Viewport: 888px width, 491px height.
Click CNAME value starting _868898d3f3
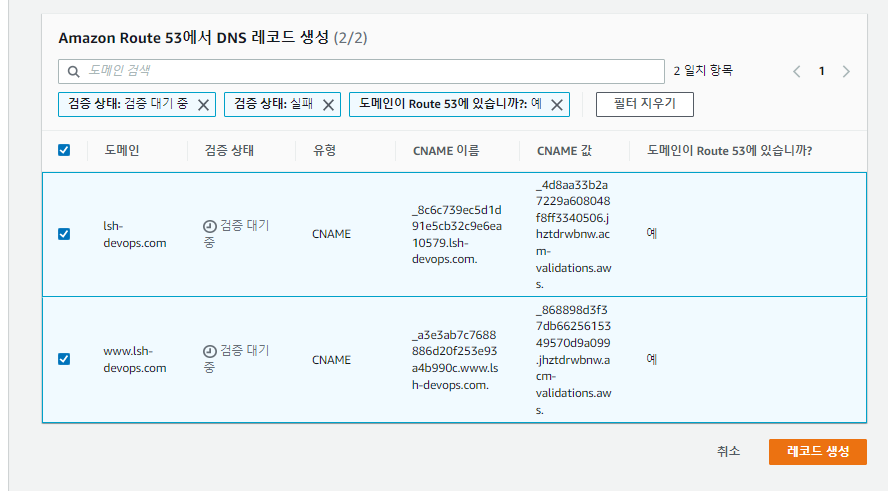point(574,360)
